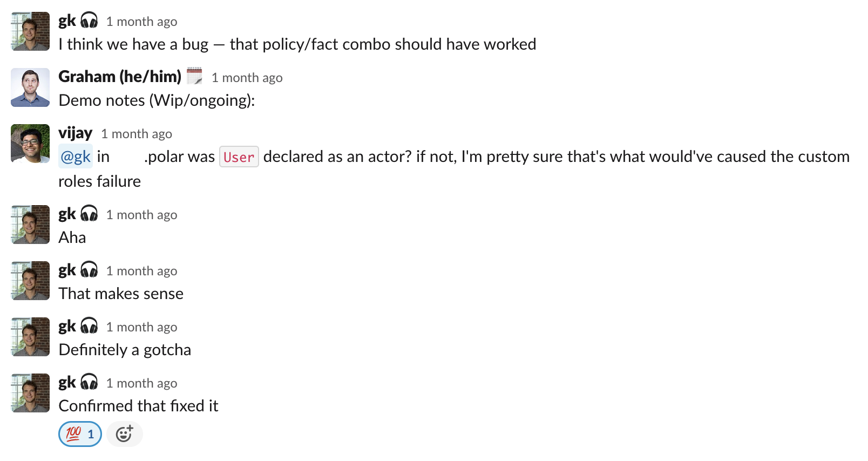Click the 100 emoji reaction pill
Viewport: 868px width, 461px height.
[80, 434]
